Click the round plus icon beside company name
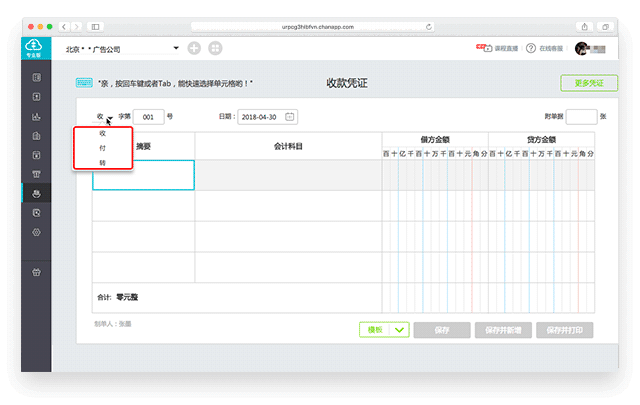Screen dimensions: 640x405 coord(194,48)
